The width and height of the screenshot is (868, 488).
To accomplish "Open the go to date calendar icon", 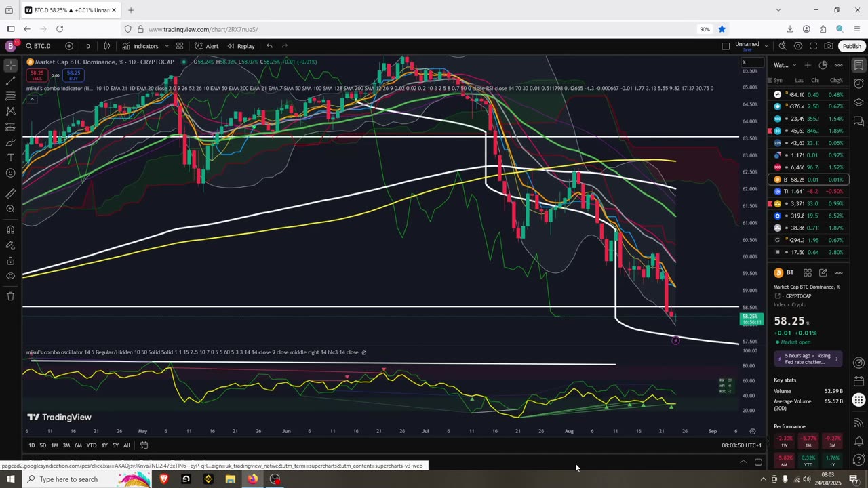I will point(144,445).
